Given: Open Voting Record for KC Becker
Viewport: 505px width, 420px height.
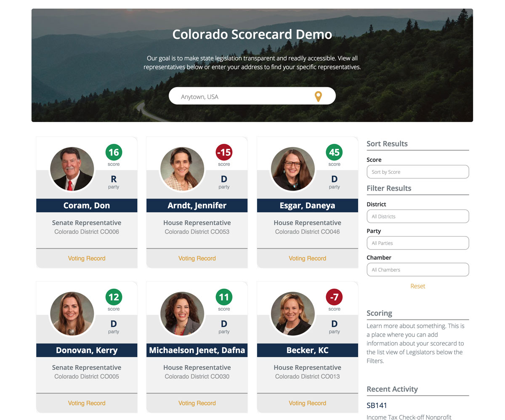Looking at the screenshot, I should click(307, 403).
